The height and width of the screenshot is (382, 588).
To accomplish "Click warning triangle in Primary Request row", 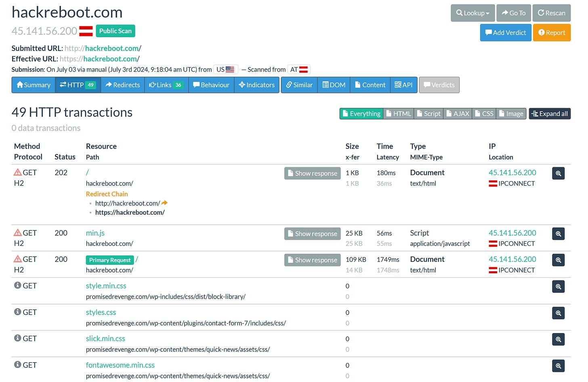I will click(18, 259).
